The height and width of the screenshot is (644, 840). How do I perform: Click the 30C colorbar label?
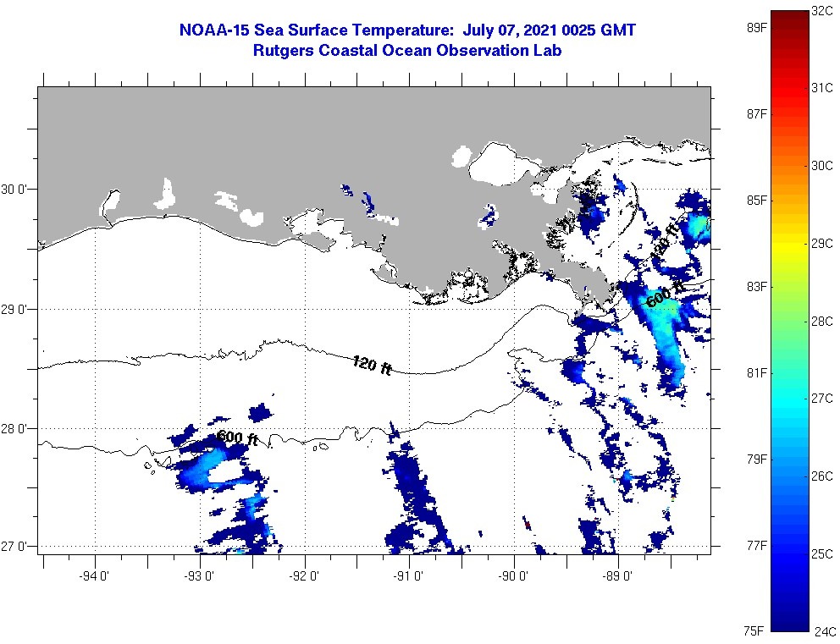821,166
